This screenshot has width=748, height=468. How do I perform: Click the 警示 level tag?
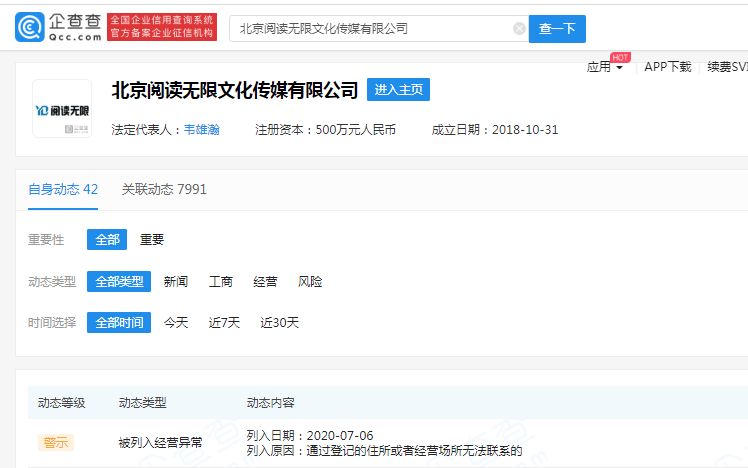(x=56, y=443)
